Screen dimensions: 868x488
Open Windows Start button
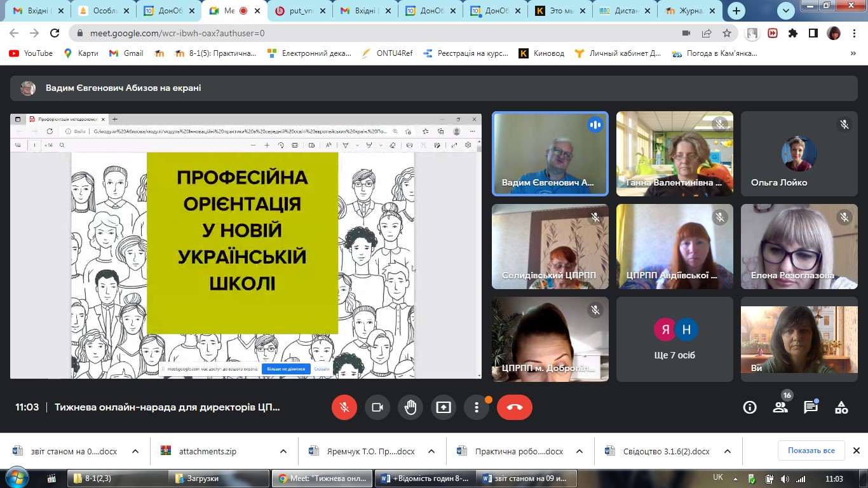tap(17, 478)
